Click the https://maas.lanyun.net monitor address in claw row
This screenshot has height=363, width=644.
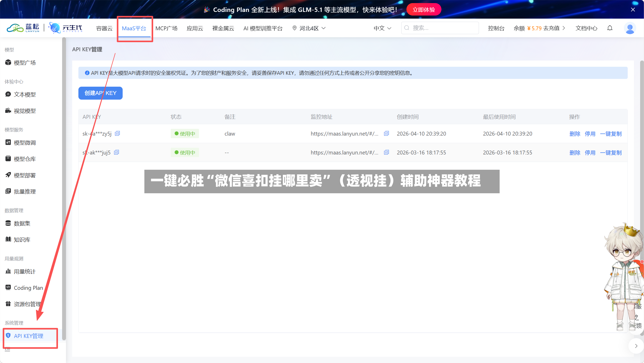[x=344, y=134]
